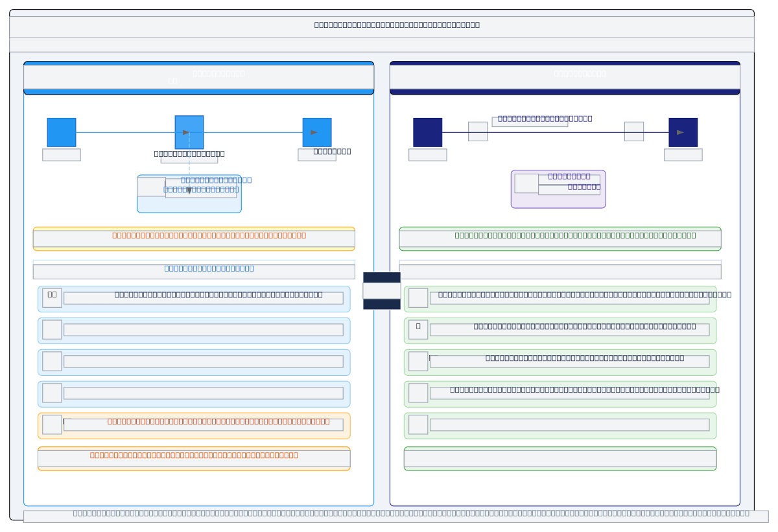Click the first small gray square on the navy connector
Image resolution: width=778 pixels, height=532 pixels.
click(478, 131)
